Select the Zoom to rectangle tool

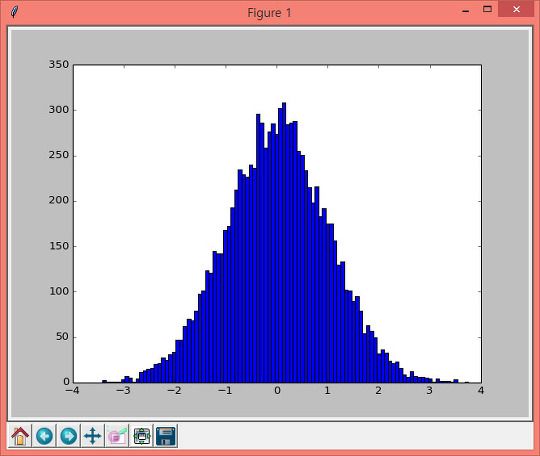click(117, 436)
